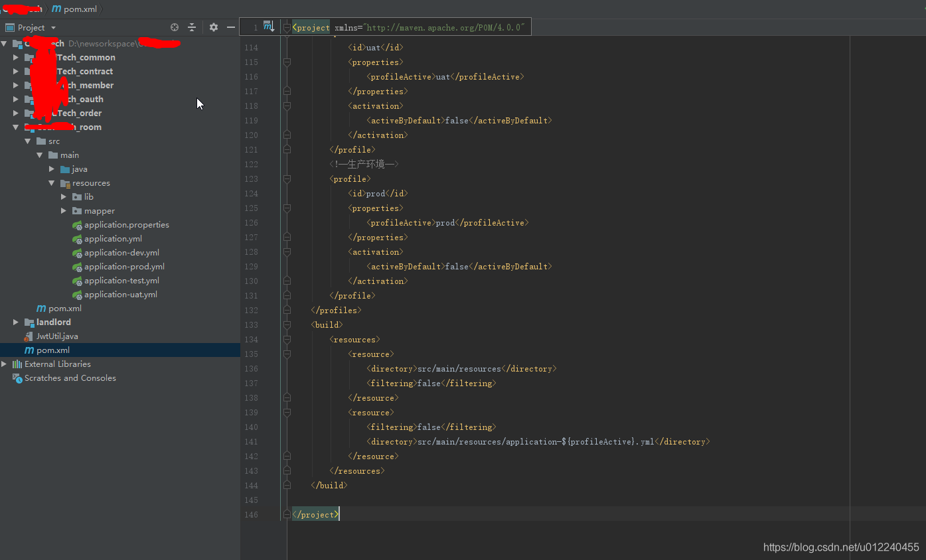The height and width of the screenshot is (560, 926).
Task: Expand the Tech_contract module
Action: [16, 71]
